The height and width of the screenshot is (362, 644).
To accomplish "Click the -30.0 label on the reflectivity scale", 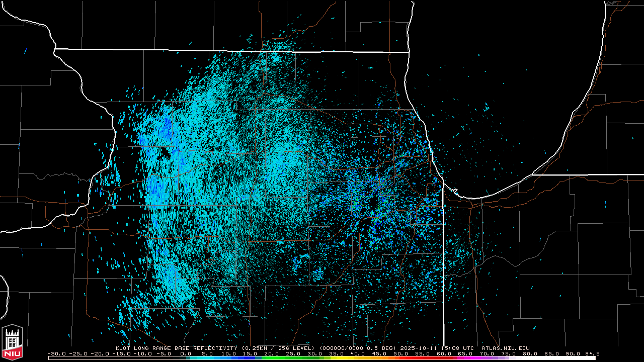I will click(56, 353).
